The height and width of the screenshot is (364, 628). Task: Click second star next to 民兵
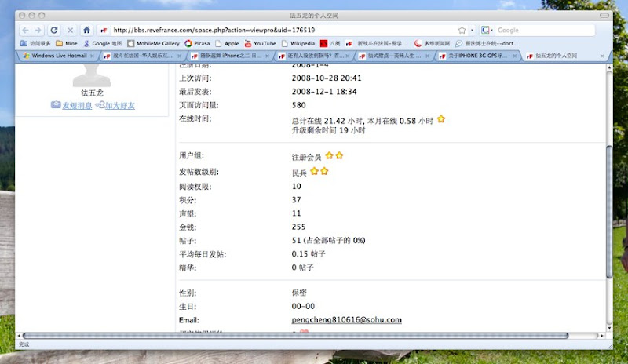(x=324, y=171)
